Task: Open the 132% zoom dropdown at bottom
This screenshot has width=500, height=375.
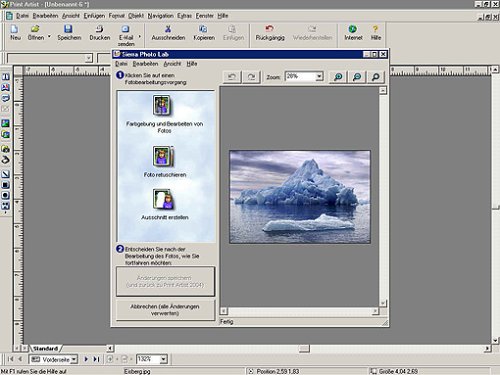Action: pos(163,359)
